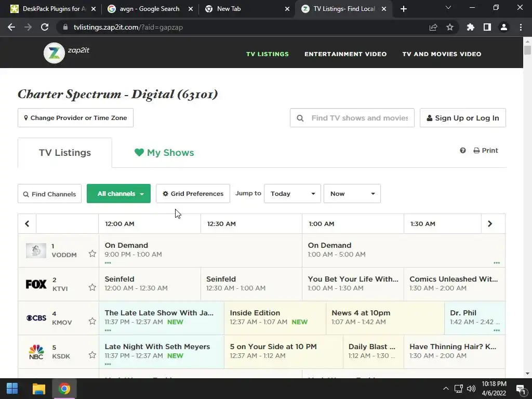Open Seinfeld 12:30 AM listing
532x399 pixels.
pyautogui.click(x=251, y=284)
